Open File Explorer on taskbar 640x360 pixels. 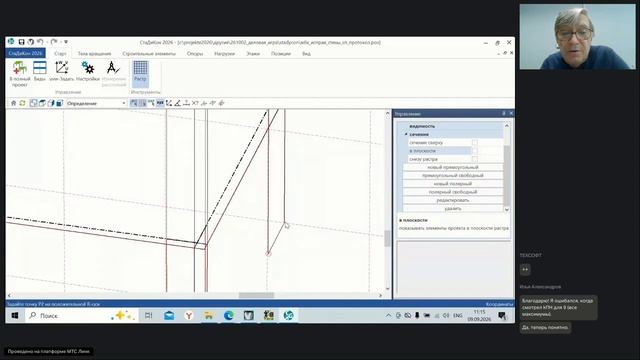click(209, 316)
